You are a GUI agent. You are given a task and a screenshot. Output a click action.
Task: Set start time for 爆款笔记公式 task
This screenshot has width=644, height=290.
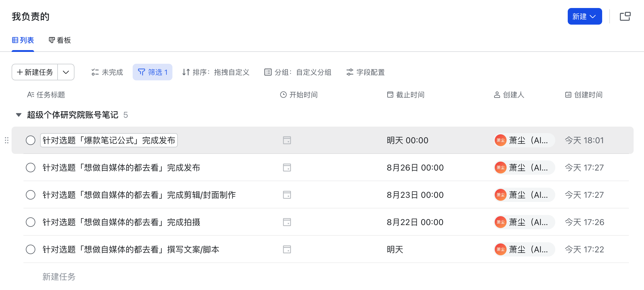pyautogui.click(x=287, y=140)
